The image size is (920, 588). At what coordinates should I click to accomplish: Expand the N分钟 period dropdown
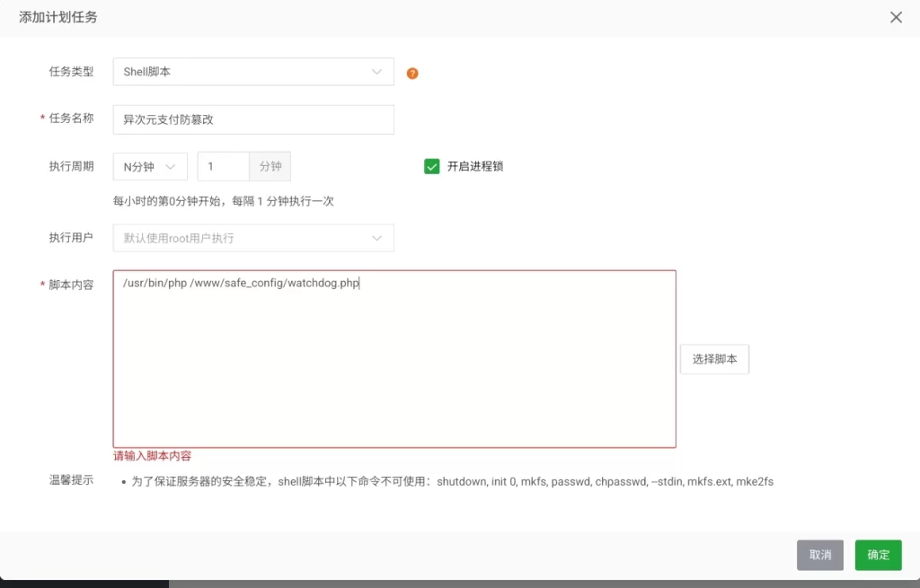coord(150,166)
